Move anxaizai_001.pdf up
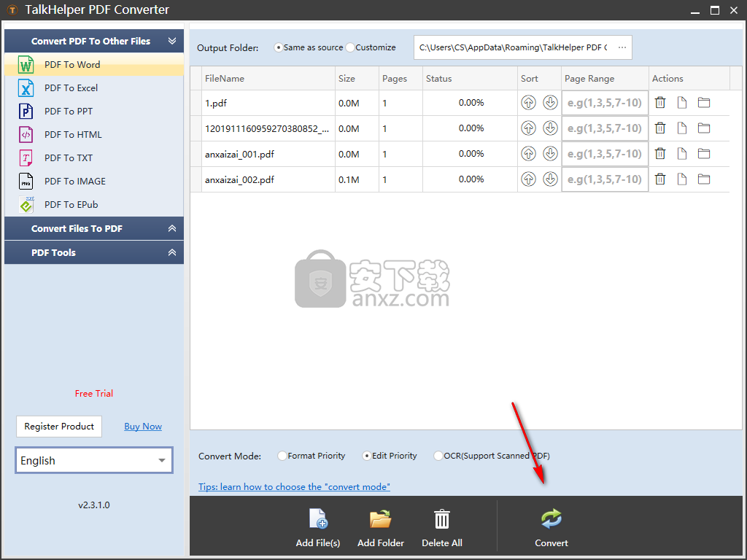Screen dimensions: 747x560 pyautogui.click(x=528, y=153)
